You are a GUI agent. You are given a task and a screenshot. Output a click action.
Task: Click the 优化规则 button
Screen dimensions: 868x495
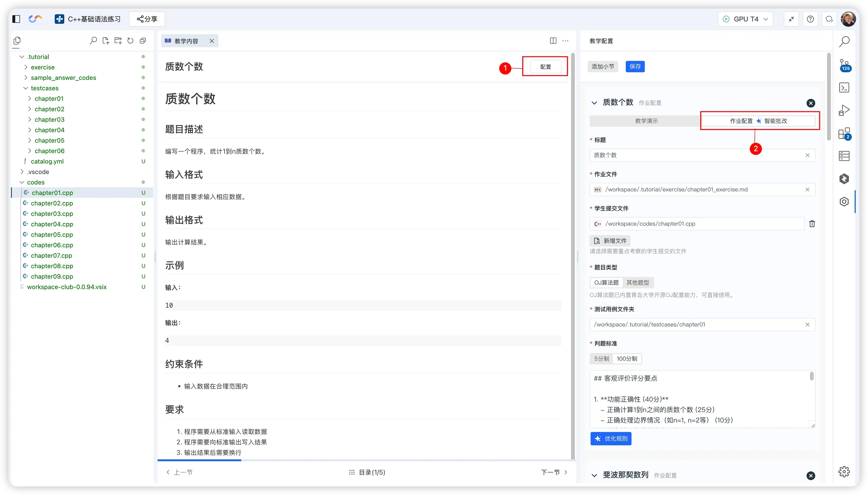[x=611, y=439]
